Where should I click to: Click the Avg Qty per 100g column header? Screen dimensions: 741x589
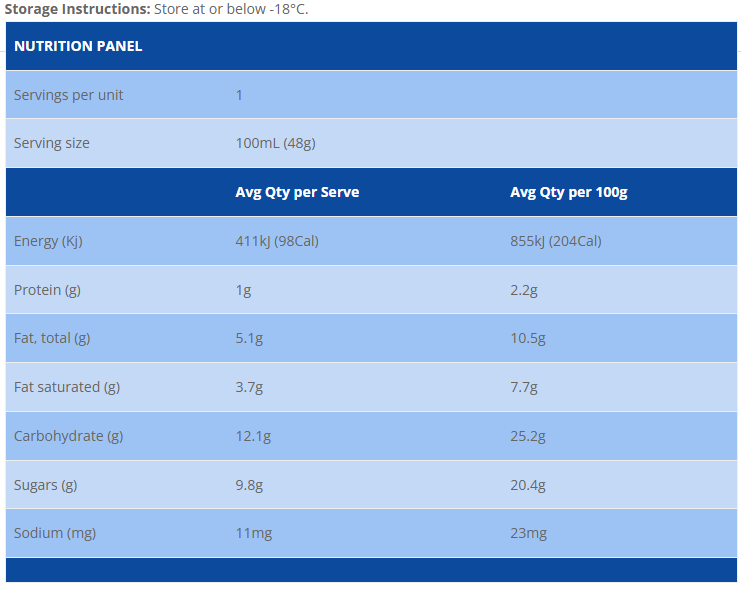pos(569,192)
